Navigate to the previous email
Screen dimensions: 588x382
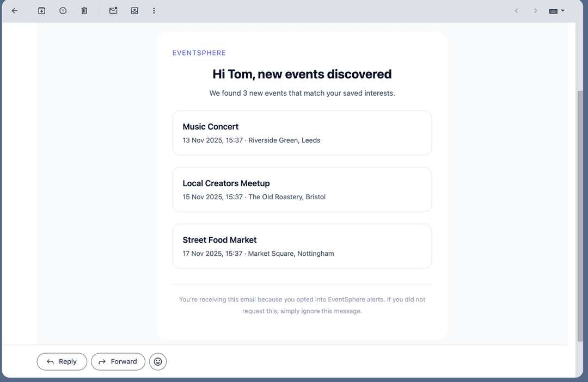[x=516, y=10]
